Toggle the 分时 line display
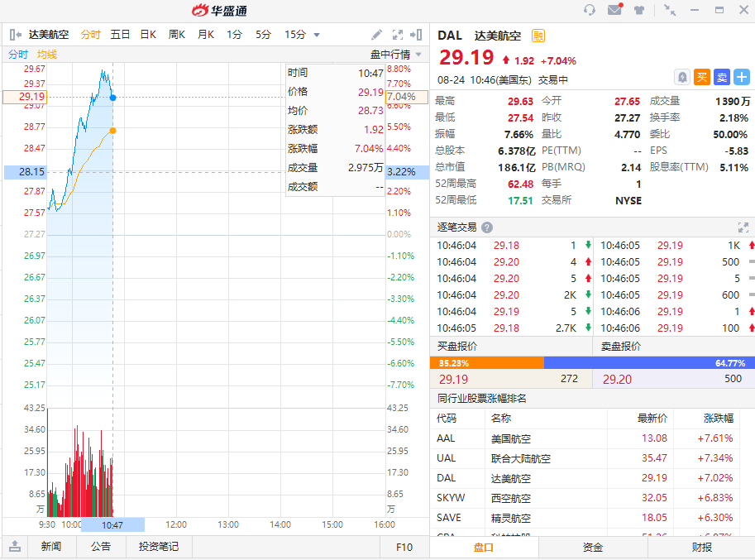755x560 pixels. [18, 55]
